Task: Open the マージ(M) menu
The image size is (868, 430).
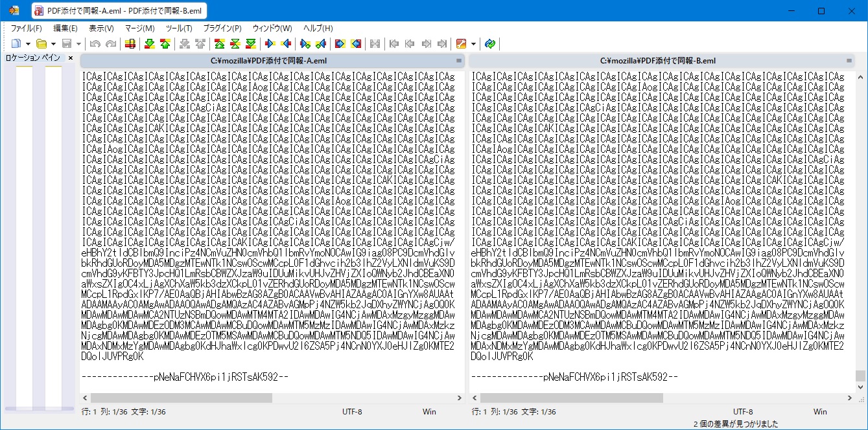Action: coord(139,28)
